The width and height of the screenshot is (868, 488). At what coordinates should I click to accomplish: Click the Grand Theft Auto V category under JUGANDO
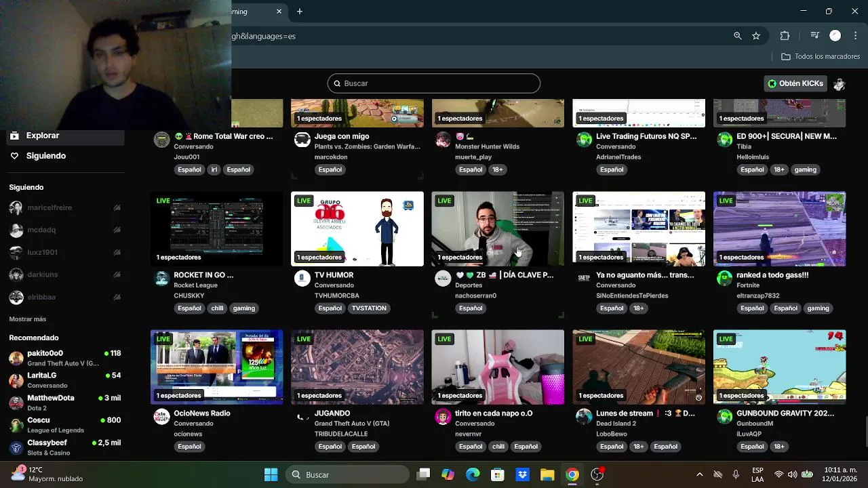[x=352, y=424]
